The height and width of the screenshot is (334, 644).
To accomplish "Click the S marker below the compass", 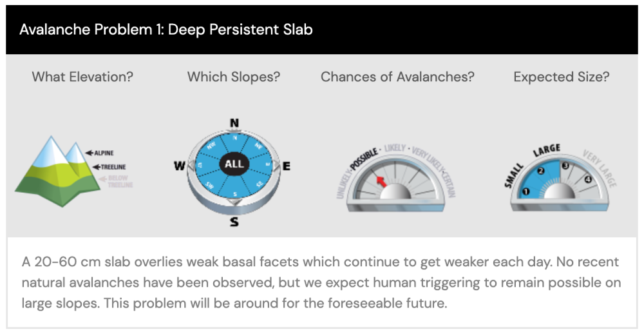I will 234,222.
